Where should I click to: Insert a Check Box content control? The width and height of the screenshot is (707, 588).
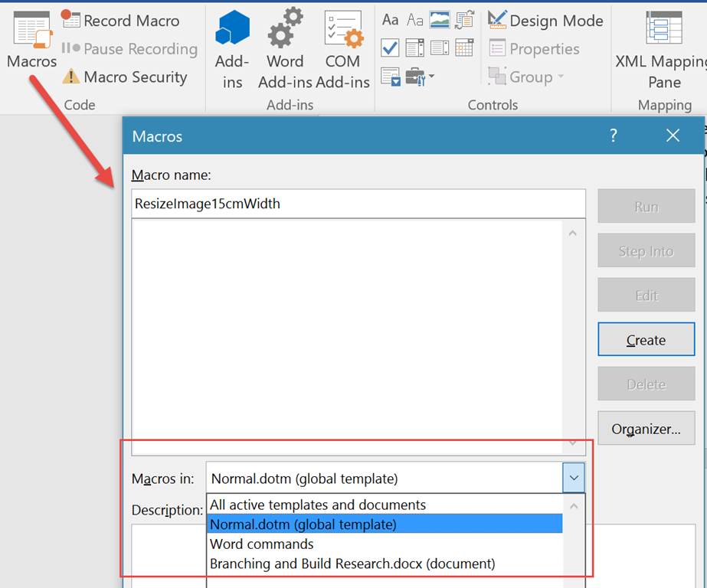pyautogui.click(x=390, y=47)
